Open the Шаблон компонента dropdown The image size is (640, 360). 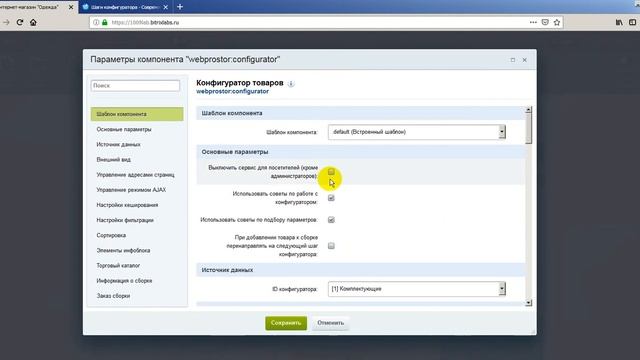(x=417, y=132)
